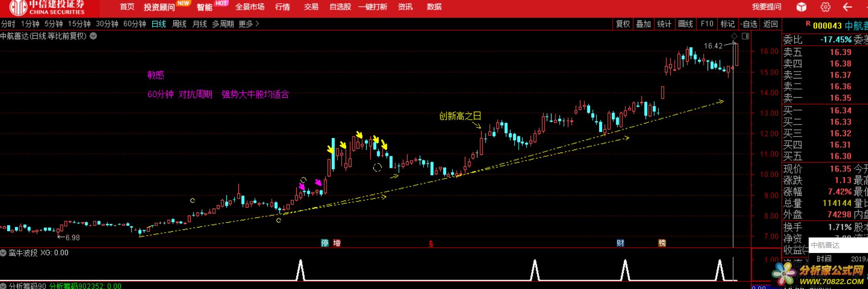Screen dimensions: 868x289
Task: Switch to the 5分钟 period
Action: click(x=53, y=24)
